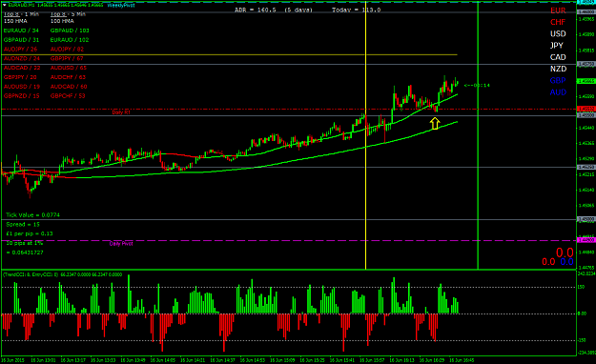Click the 100 HMA heading
596x364 pixels.
pos(62,21)
